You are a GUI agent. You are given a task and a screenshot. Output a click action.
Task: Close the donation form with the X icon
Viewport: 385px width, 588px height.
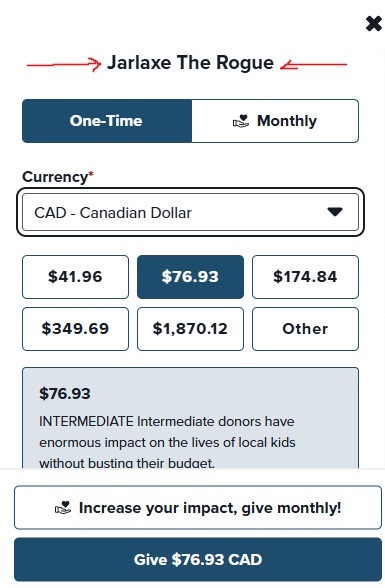tap(373, 24)
